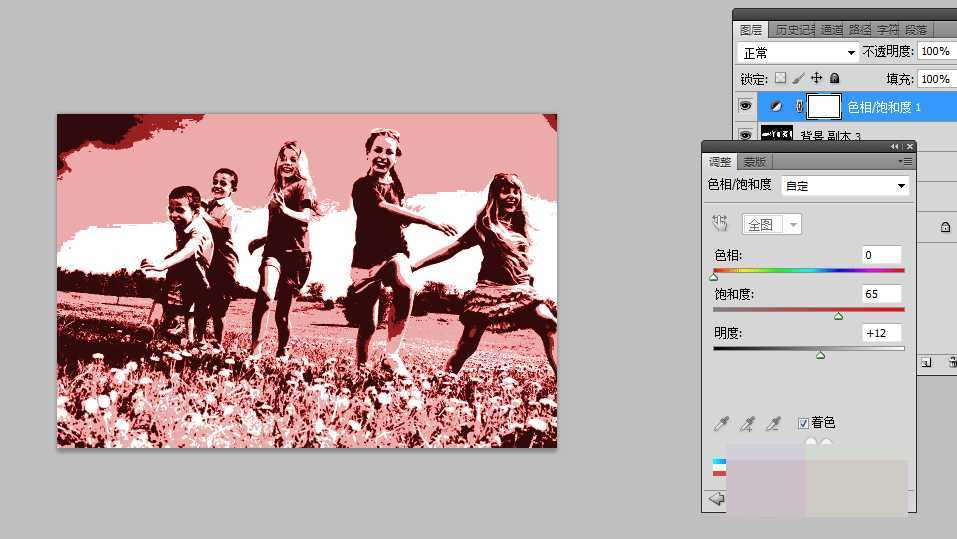This screenshot has width=957, height=539.
Task: Switch to the 调整 adjustments tab
Action: pyautogui.click(x=720, y=162)
